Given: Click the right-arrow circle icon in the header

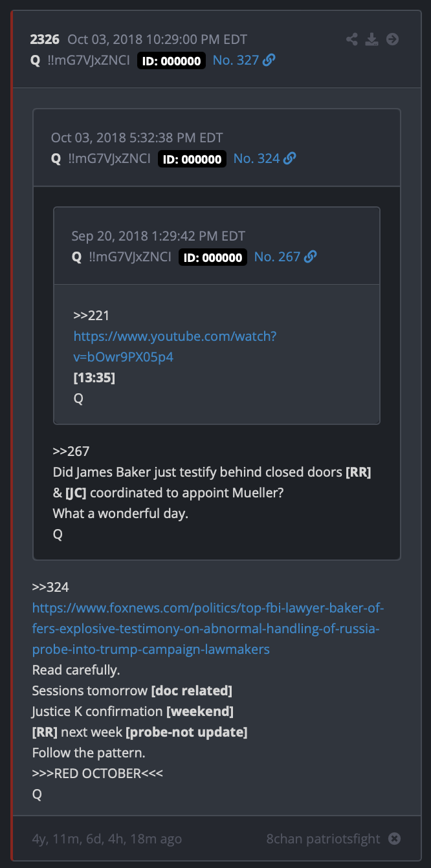Looking at the screenshot, I should coord(392,39).
